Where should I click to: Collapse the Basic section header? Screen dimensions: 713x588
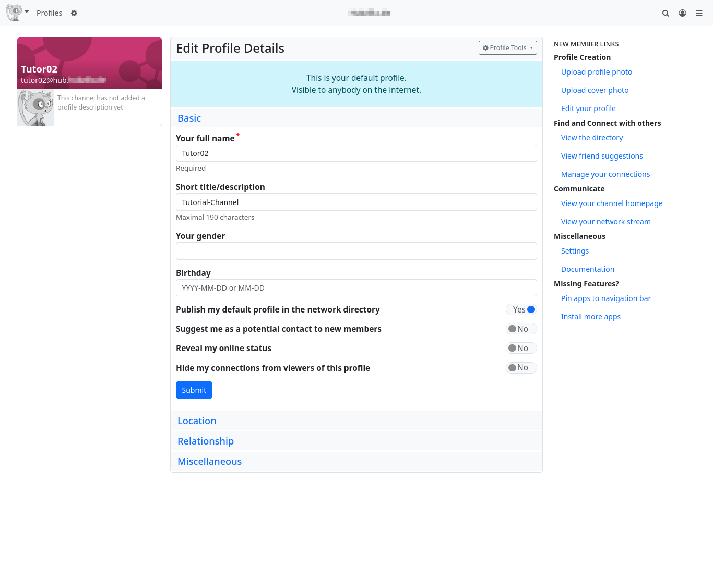pyautogui.click(x=189, y=118)
